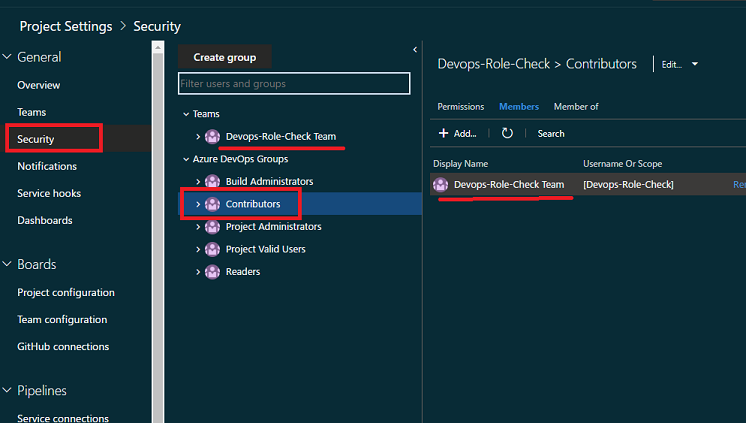
Task: Go to Project configuration under Boards
Action: pyautogui.click(x=66, y=293)
